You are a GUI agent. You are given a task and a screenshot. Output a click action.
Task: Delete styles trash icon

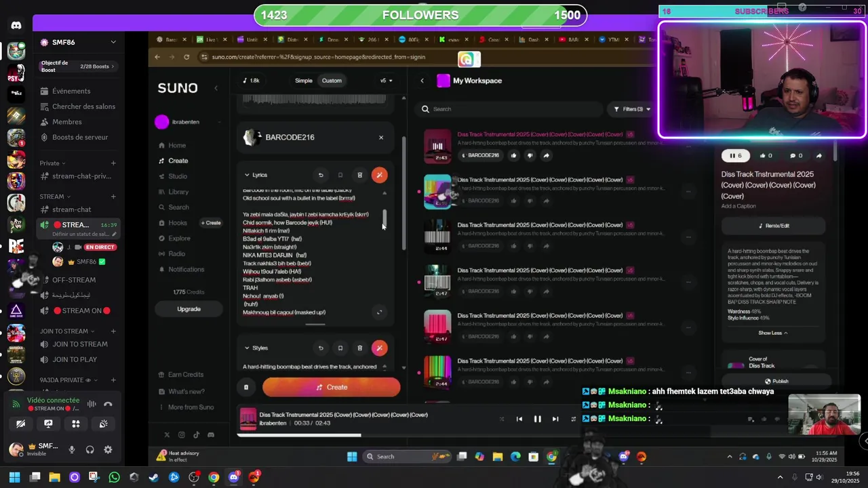pos(360,348)
